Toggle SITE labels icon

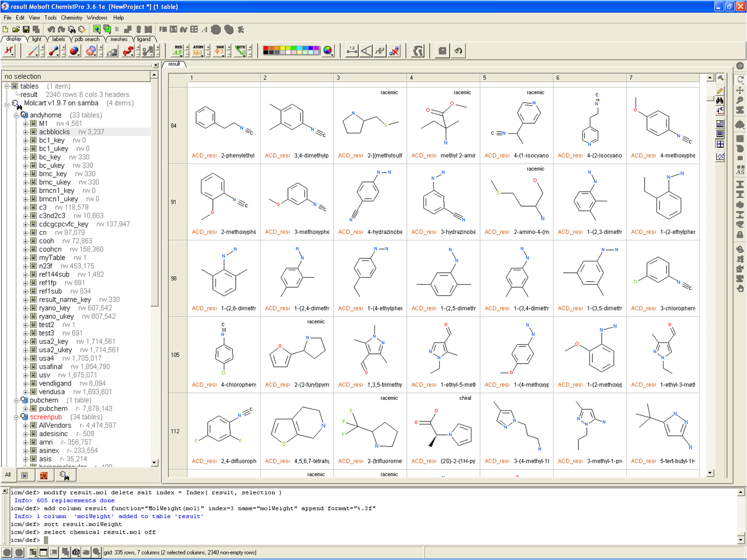tap(241, 51)
